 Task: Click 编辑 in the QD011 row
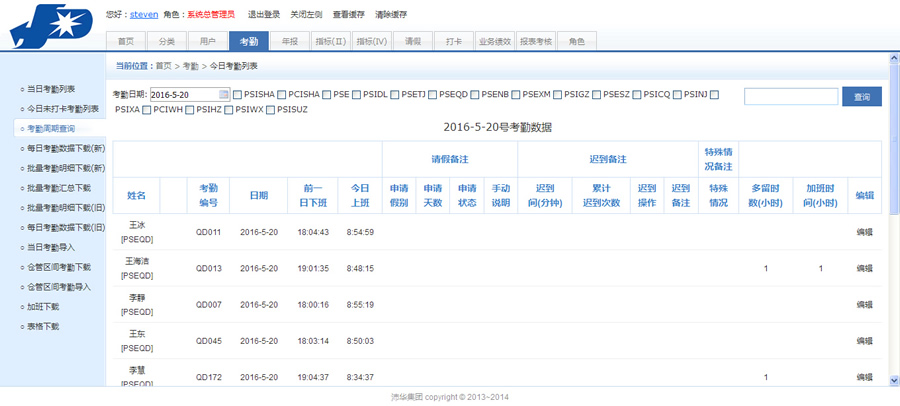click(x=864, y=232)
